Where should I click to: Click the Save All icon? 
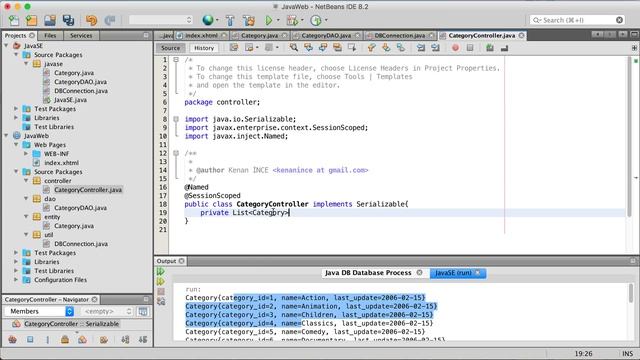click(68, 20)
